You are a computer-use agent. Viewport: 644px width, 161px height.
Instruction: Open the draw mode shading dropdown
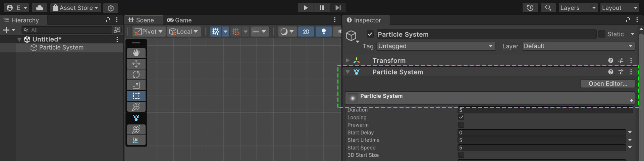point(287,32)
